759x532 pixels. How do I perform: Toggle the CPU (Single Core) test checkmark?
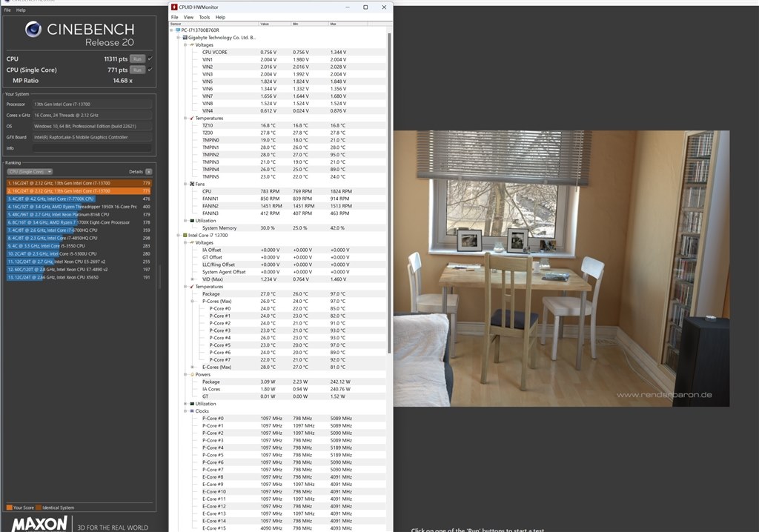click(x=150, y=70)
